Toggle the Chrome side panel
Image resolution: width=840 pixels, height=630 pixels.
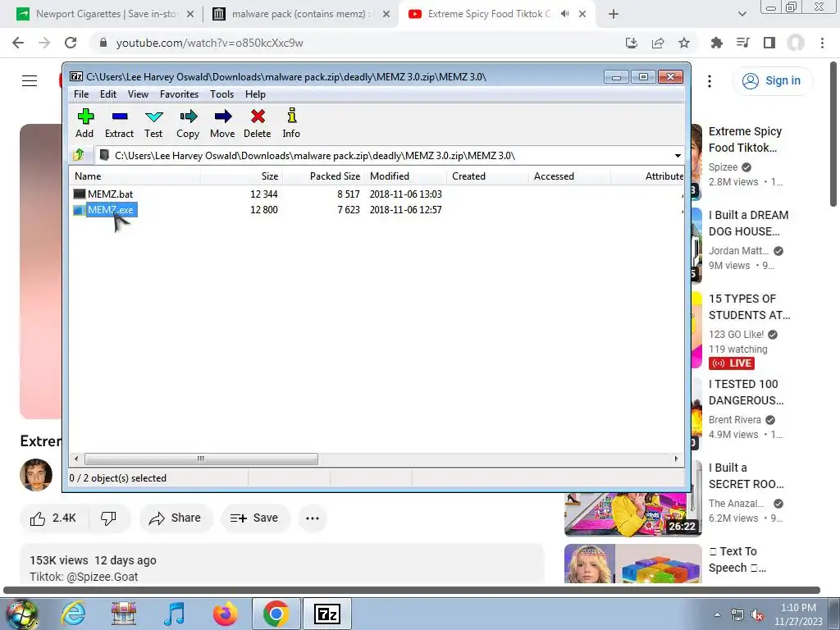[769, 43]
